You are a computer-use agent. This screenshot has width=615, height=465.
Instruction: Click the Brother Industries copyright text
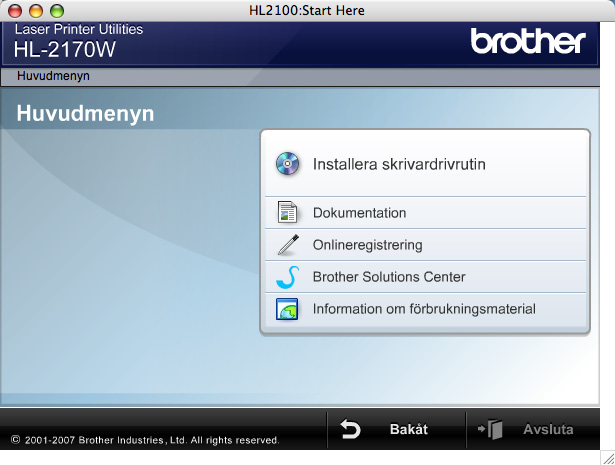click(145, 440)
